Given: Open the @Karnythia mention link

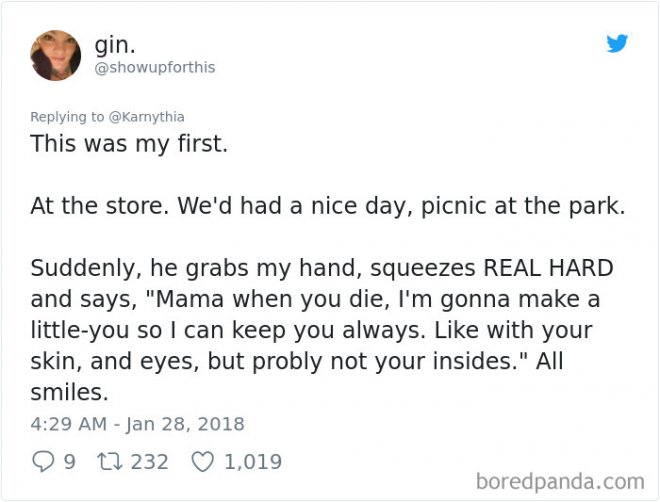Looking at the screenshot, I should pos(146,116).
